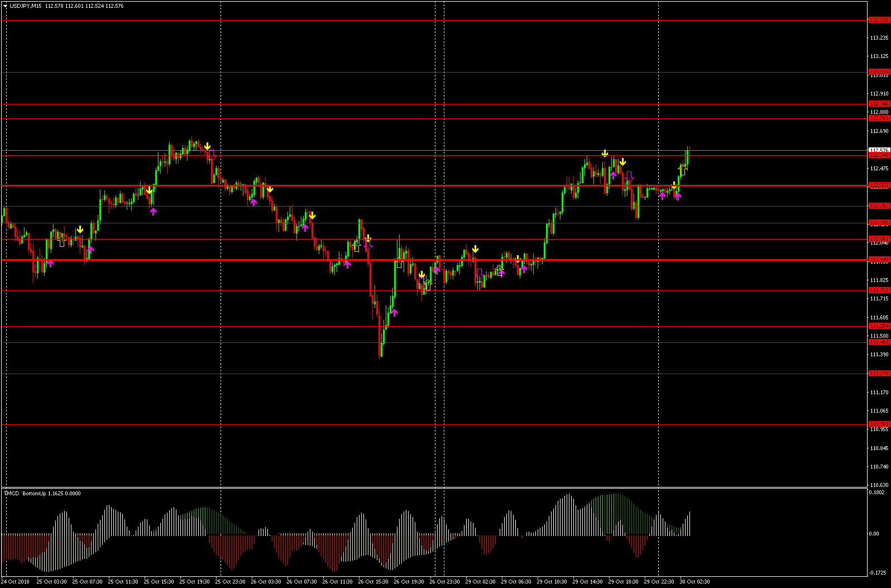Click the 25 Oct 11:30 time label
Screen dimensions: 891x588
coord(123,582)
